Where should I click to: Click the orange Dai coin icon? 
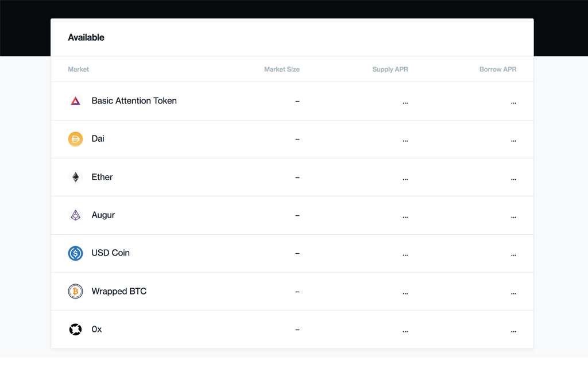click(x=75, y=139)
